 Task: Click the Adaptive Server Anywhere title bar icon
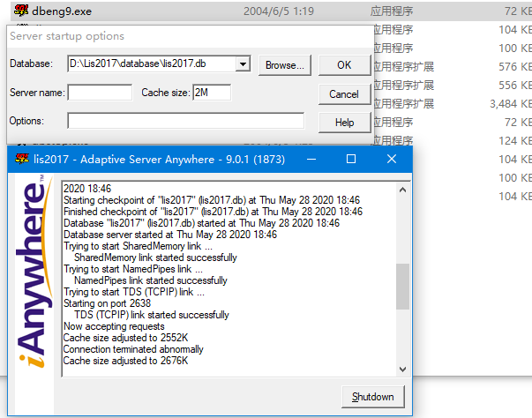(22, 159)
